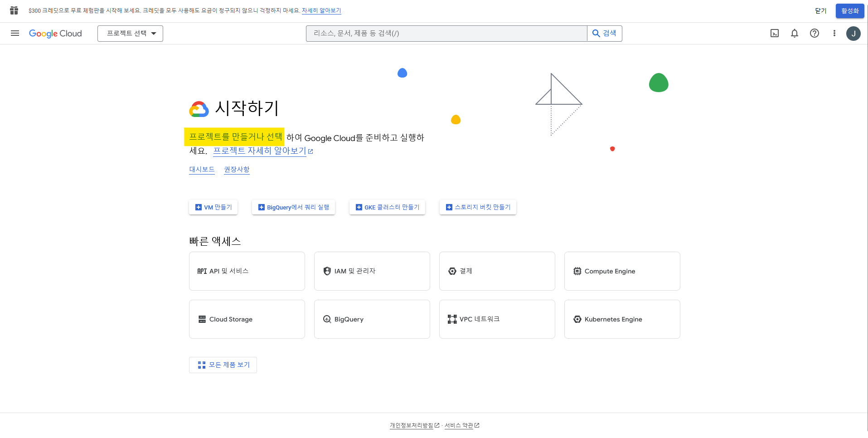Viewport: 868px width, 438px height.
Task: Click the 활성화 button
Action: click(850, 11)
